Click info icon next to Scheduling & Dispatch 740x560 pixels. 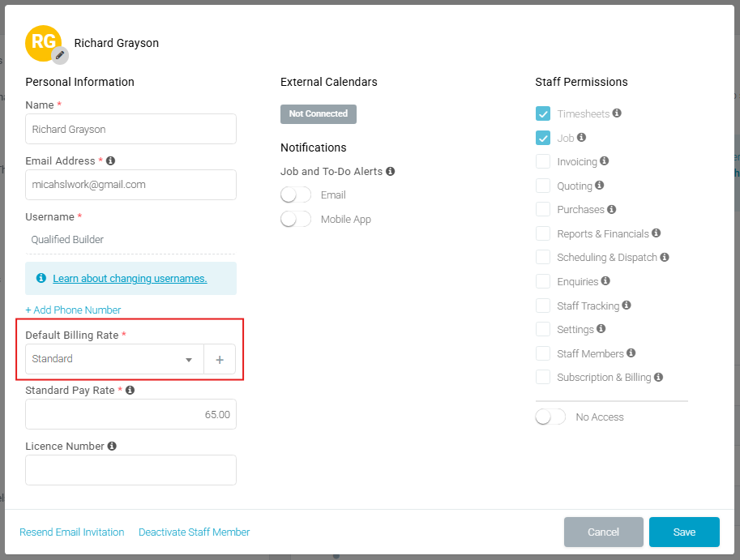tap(665, 257)
